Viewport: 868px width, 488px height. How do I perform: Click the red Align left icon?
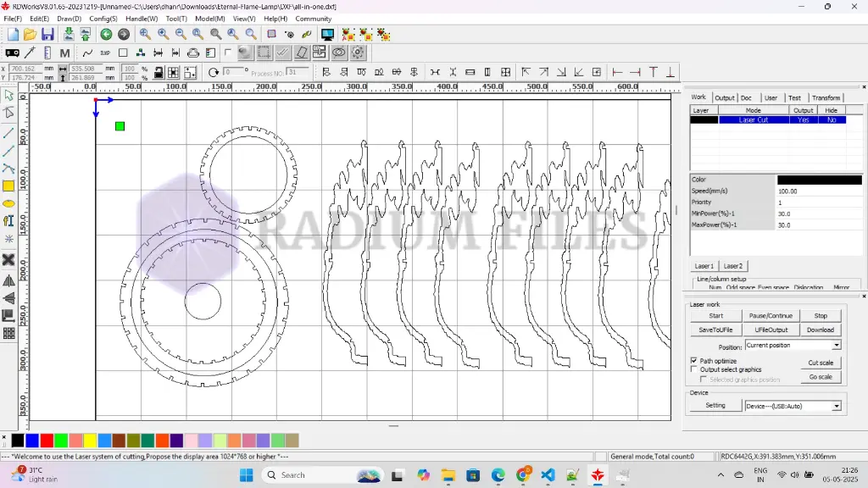tap(617, 73)
